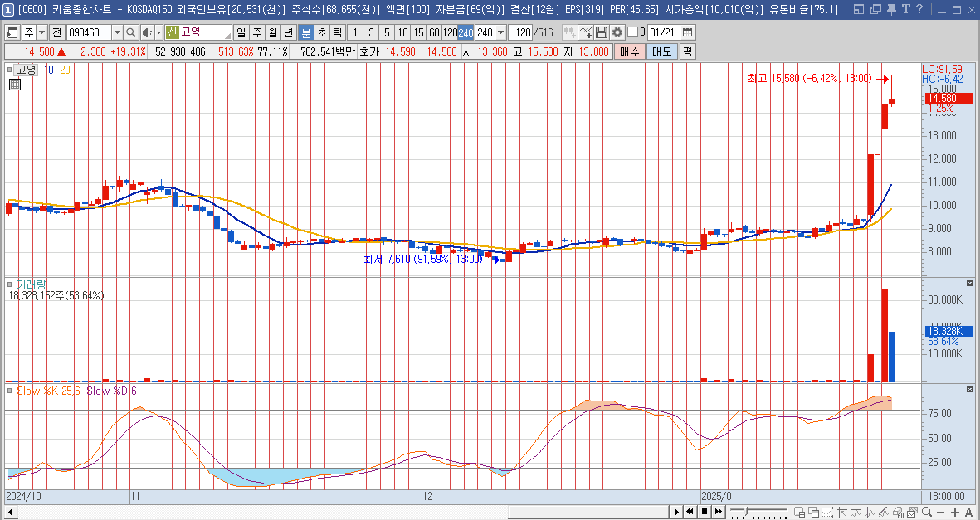This screenshot has height=520, width=980.
Task: Open the side panel toggle icon left of 주
Action: coord(11,32)
